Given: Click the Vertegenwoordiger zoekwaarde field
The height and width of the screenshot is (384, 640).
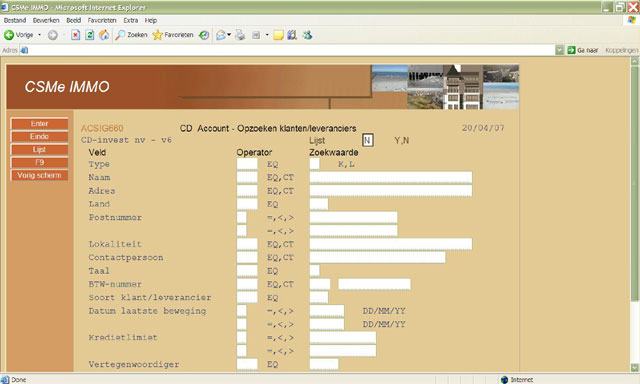Looking at the screenshot, I should point(324,364).
